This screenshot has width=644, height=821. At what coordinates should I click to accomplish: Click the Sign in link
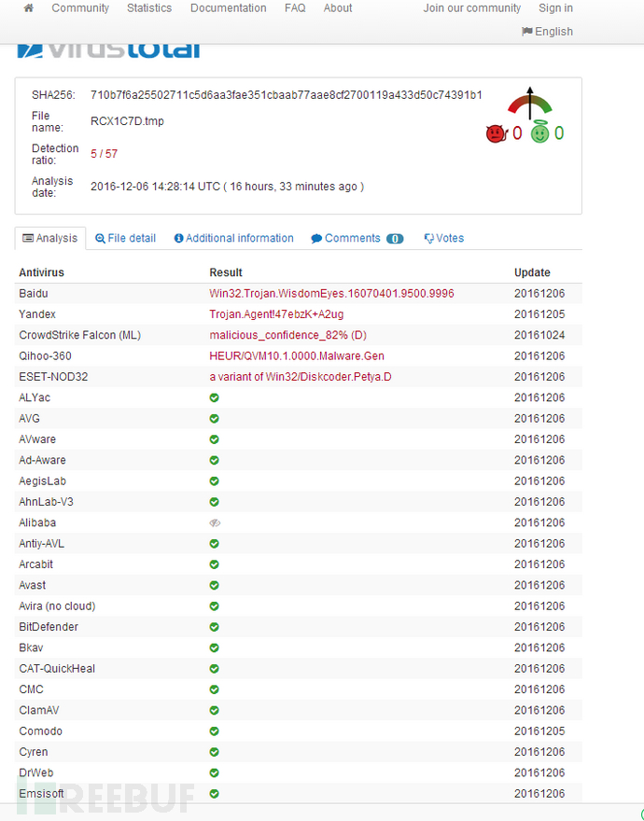(556, 7)
